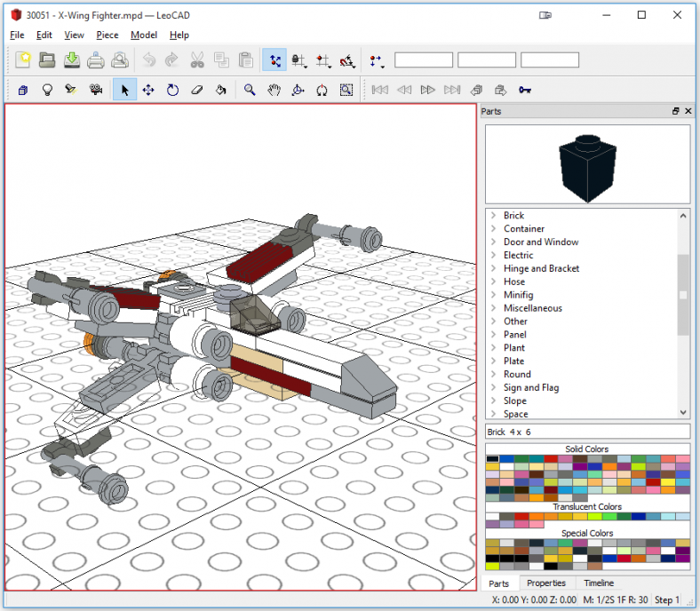Select the Roll view tool

(x=322, y=91)
